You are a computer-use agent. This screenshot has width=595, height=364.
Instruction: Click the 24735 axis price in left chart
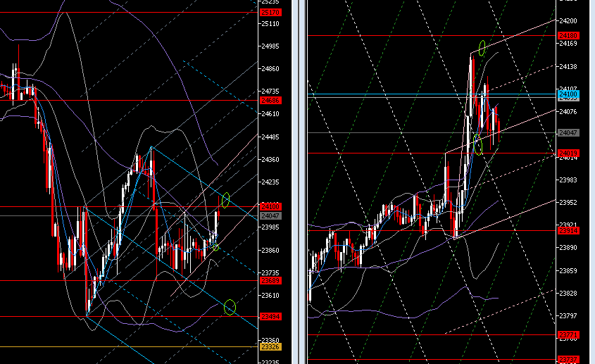coord(270,91)
